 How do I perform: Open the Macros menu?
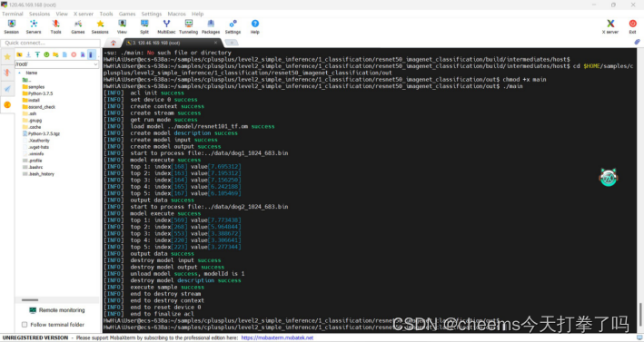point(176,14)
